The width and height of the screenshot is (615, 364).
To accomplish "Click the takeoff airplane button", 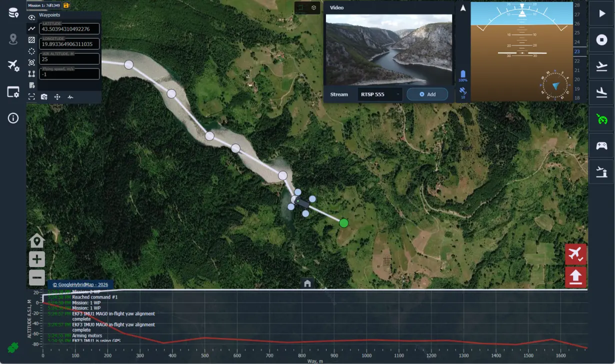I will pyautogui.click(x=601, y=66).
